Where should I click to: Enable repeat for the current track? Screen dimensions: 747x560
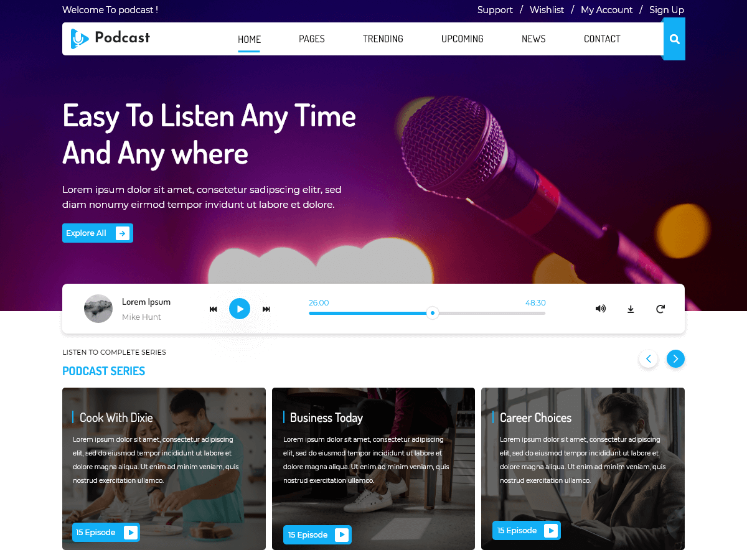(x=660, y=309)
